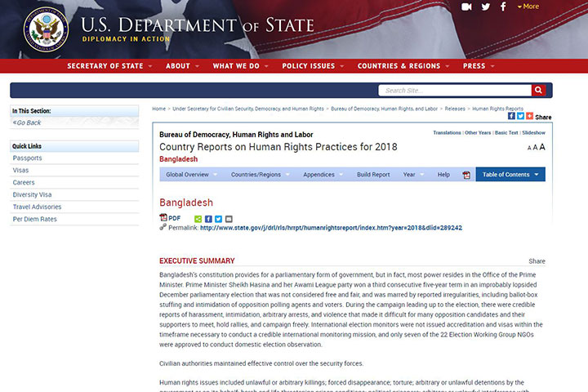Screen dimensions: 588x392
Task: Click the red search magnifier button
Action: tap(538, 91)
